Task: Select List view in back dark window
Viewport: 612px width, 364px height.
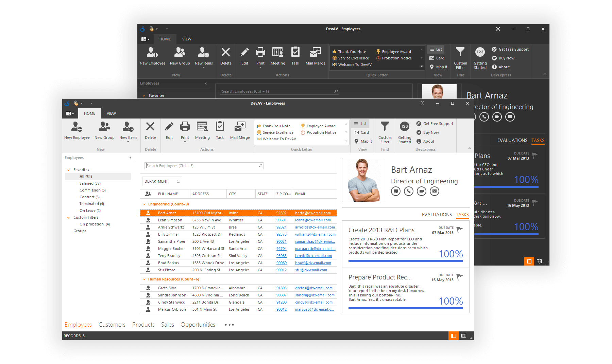Action: coord(436,49)
